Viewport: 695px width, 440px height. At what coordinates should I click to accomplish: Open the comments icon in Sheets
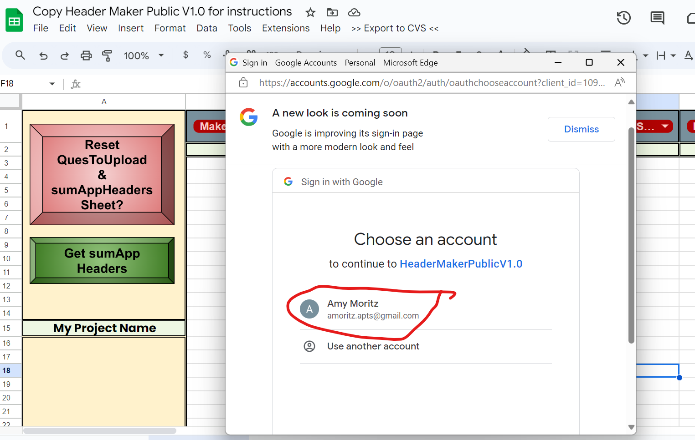coord(657,18)
